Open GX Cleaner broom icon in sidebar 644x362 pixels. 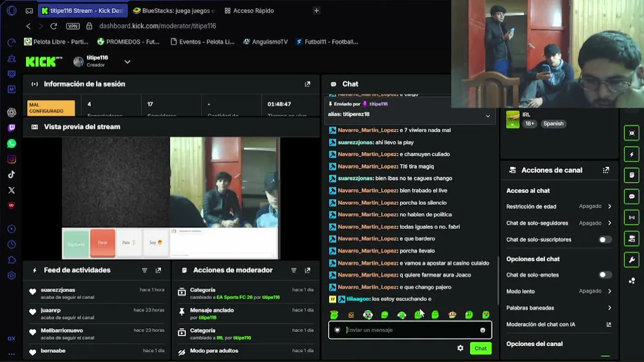click(x=12, y=58)
